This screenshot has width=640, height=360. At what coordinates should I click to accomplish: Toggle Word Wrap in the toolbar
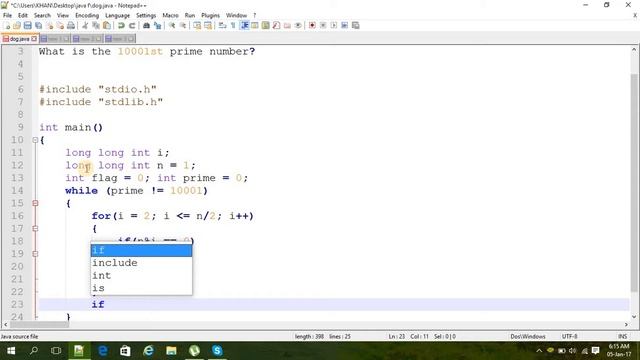pyautogui.click(x=222, y=26)
